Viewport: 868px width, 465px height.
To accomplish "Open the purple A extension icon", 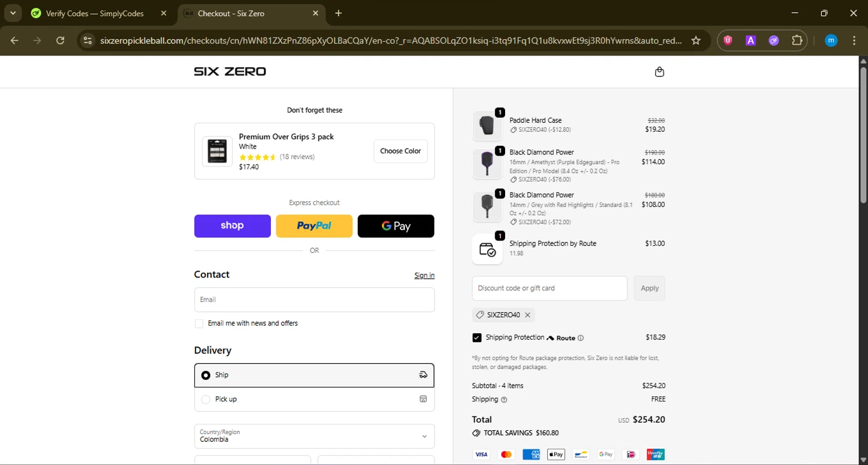I will point(751,40).
